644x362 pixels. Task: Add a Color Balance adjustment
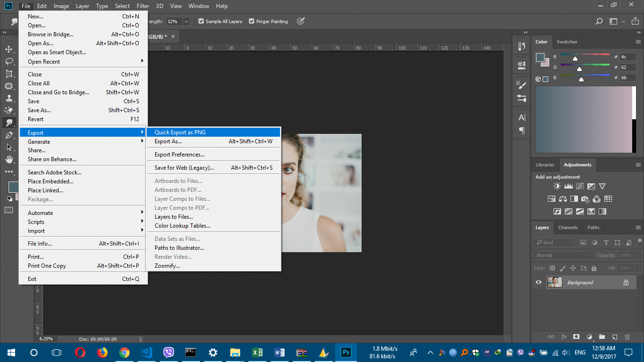[562, 199]
